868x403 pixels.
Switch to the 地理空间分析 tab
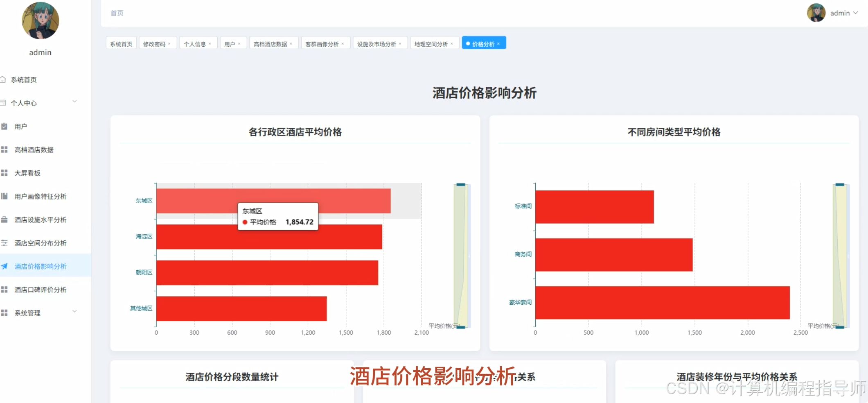431,43
